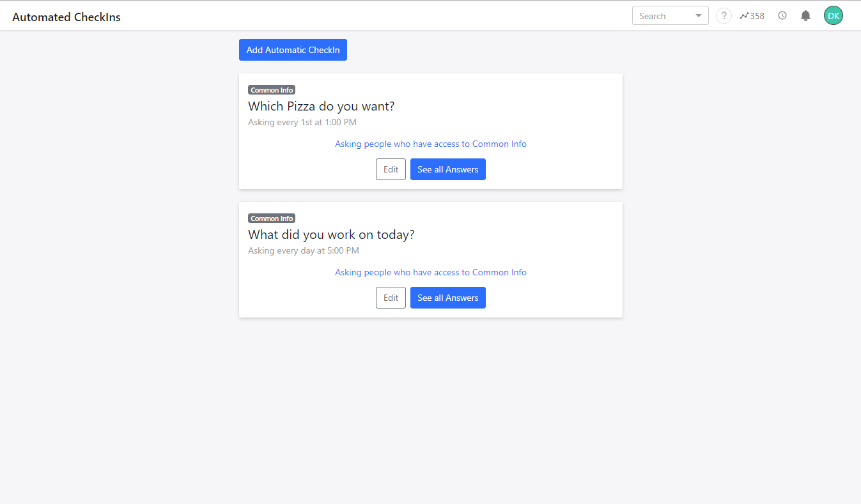Viewport: 861px width, 504px height.
Task: Show notifications via the bell icon
Action: coord(805,16)
